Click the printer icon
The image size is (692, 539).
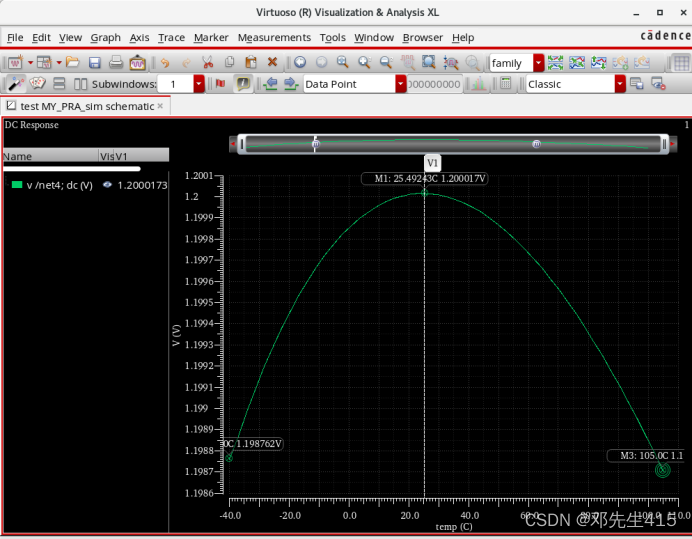click(116, 62)
